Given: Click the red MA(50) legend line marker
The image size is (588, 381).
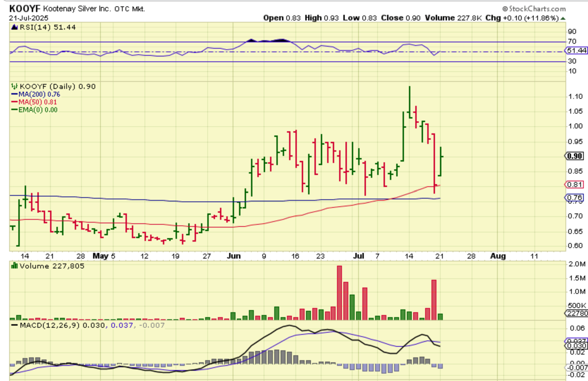Looking at the screenshot, I should pos(14,102).
